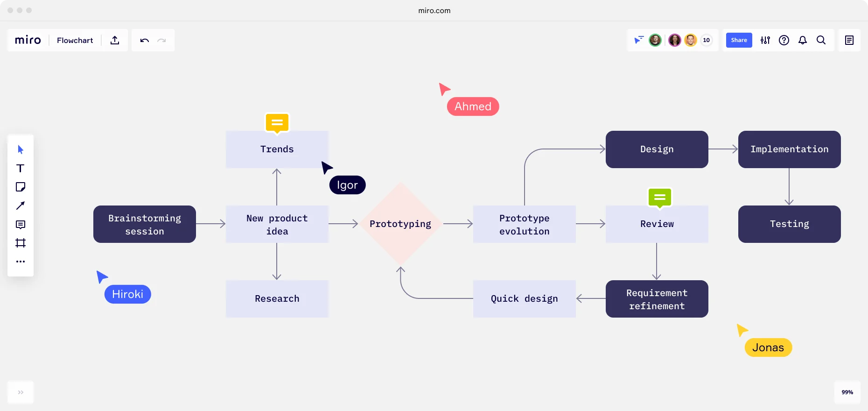Show all 10 collaborators
The image size is (868, 411).
(x=707, y=40)
